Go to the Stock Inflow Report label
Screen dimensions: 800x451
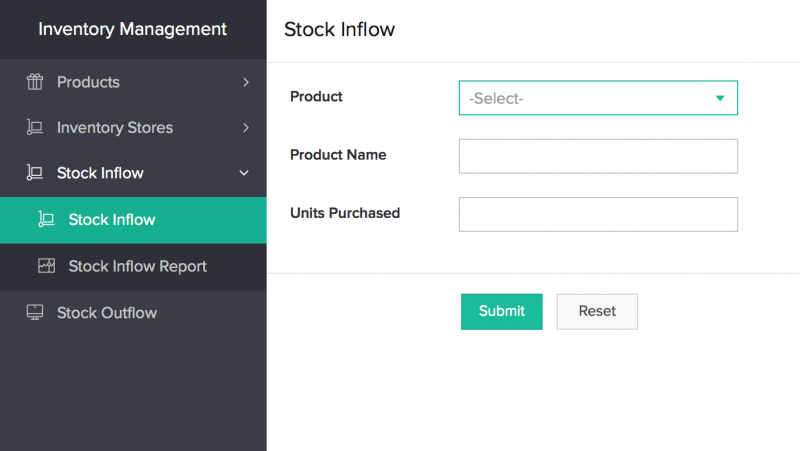[x=138, y=266]
